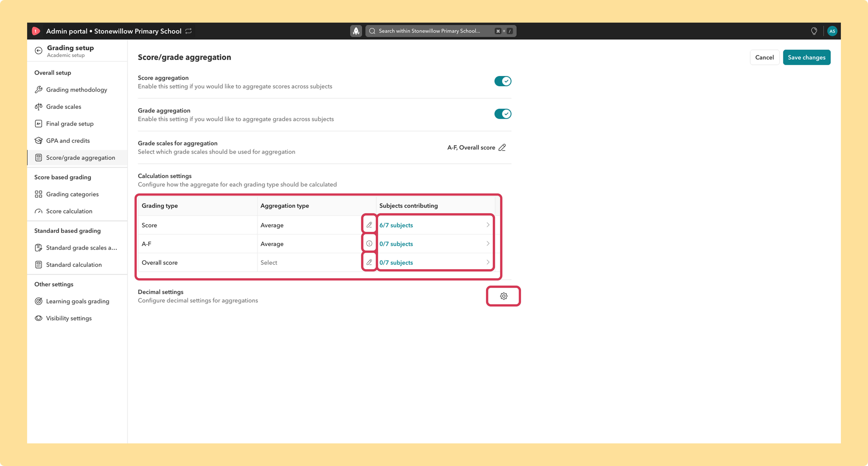868x466 pixels.
Task: Click the lightbulb tips icon
Action: (814, 31)
